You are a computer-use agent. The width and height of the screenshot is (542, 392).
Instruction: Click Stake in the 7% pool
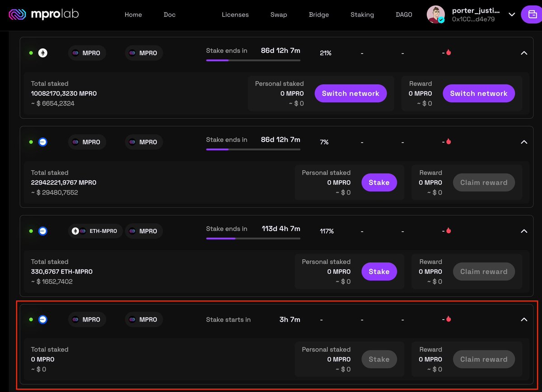(379, 183)
